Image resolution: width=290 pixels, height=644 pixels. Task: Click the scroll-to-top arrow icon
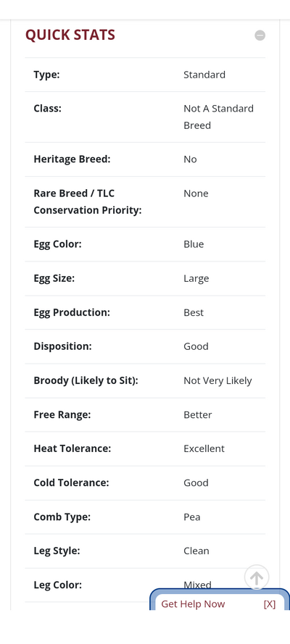(x=257, y=577)
